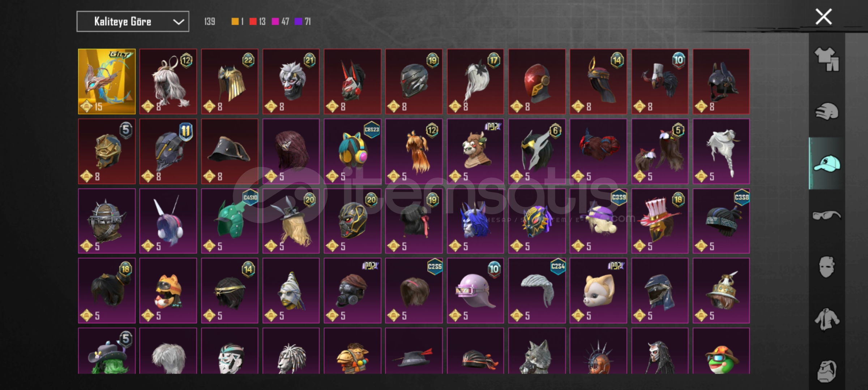Close the inventory with the X icon
This screenshot has height=390, width=868.
coord(824,17)
